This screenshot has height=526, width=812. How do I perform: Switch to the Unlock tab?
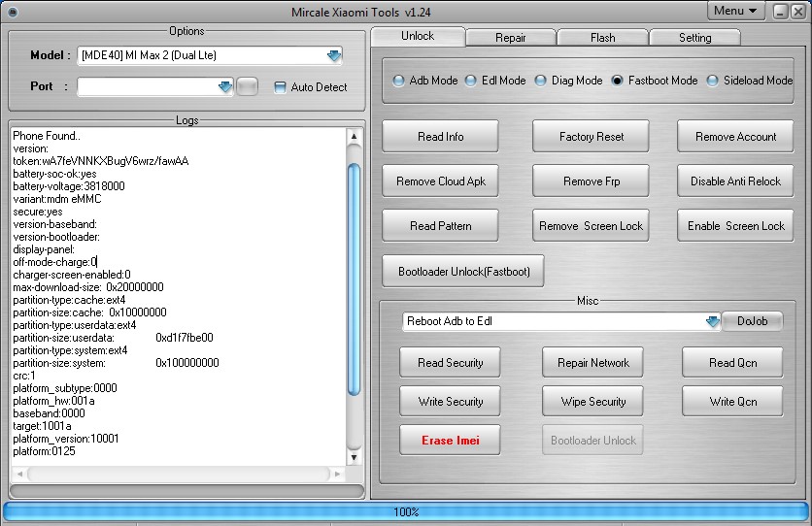click(x=418, y=36)
